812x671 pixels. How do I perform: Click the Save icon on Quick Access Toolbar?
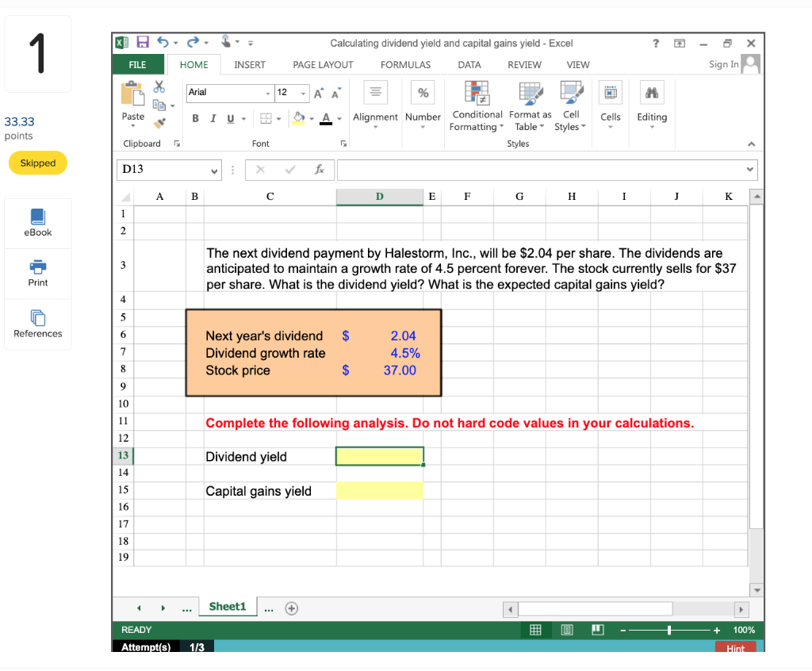[144, 42]
